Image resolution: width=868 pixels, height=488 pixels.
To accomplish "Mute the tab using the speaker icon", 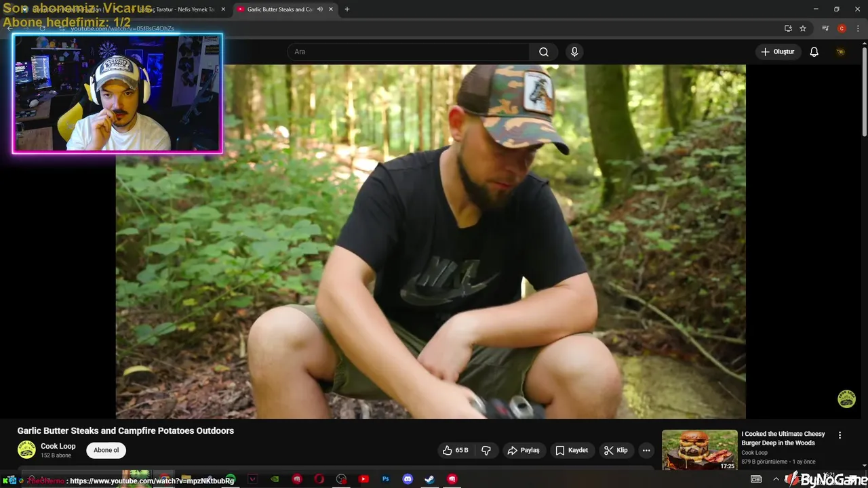I will pyautogui.click(x=319, y=9).
